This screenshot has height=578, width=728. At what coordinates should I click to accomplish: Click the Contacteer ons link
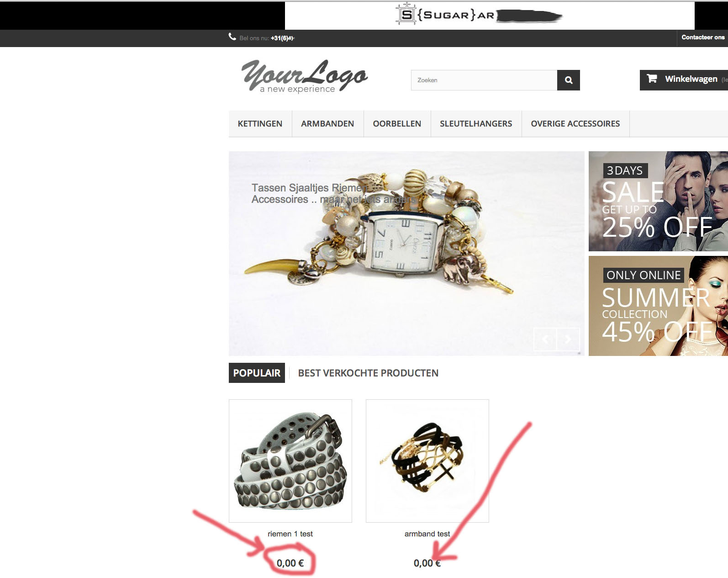703,37
